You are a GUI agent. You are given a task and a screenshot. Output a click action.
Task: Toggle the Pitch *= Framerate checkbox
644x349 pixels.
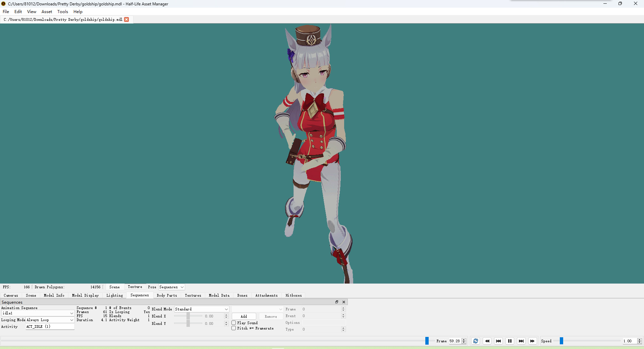tap(234, 328)
